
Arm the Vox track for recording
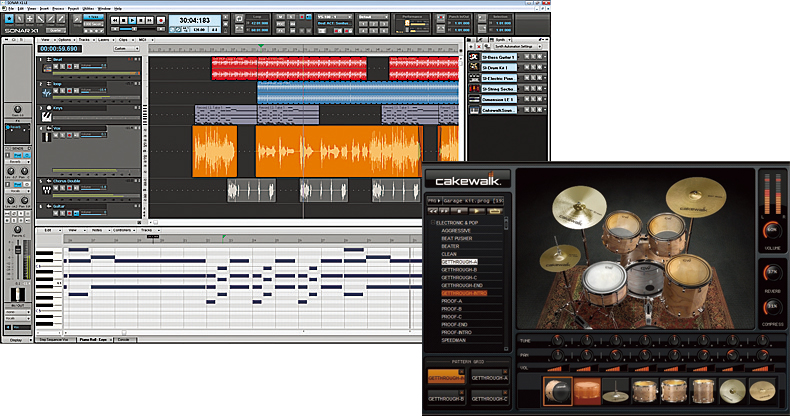click(x=70, y=135)
